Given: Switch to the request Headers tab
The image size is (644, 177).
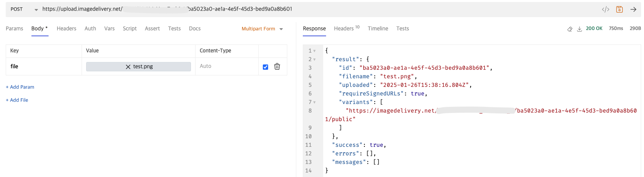Looking at the screenshot, I should pos(67,29).
